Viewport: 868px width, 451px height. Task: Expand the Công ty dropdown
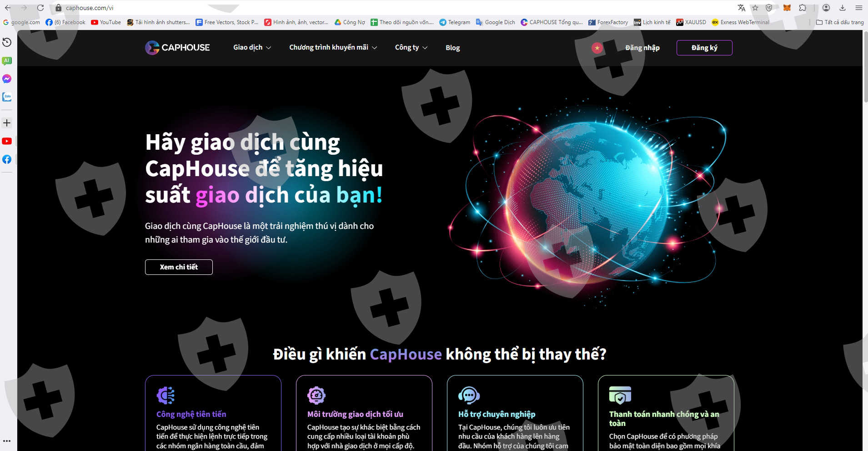pyautogui.click(x=411, y=47)
